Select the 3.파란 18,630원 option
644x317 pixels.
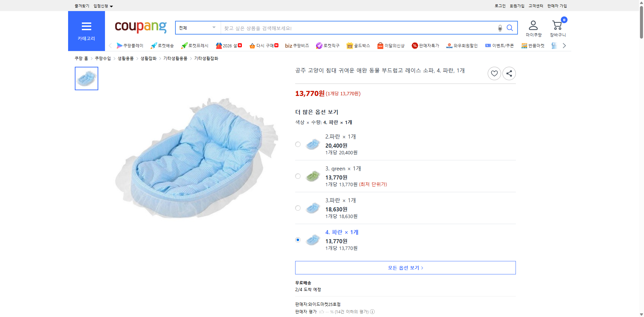298,208
